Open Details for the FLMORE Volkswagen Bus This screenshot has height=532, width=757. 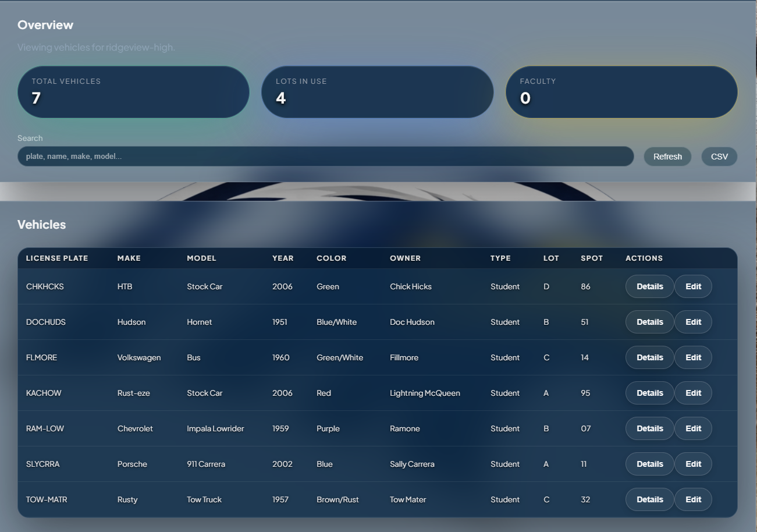[x=649, y=357]
